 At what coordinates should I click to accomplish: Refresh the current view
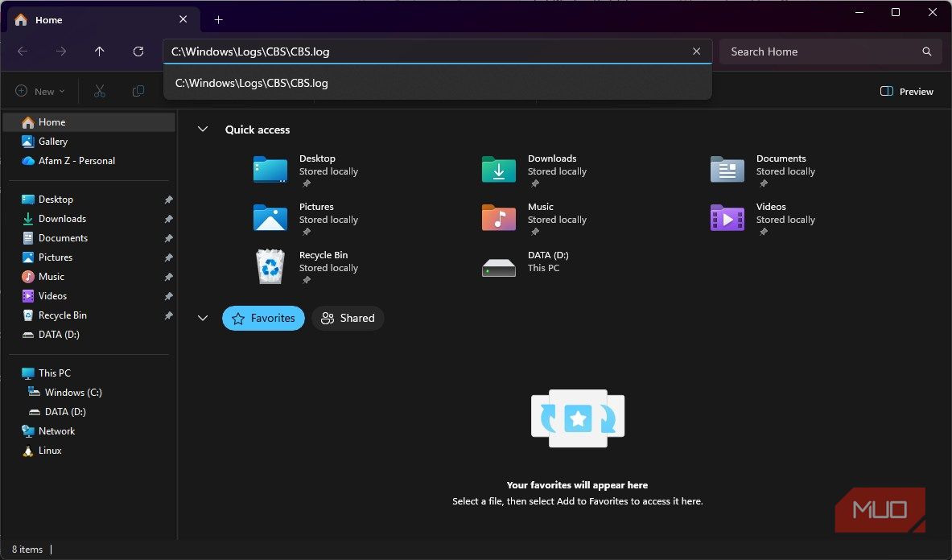point(138,51)
